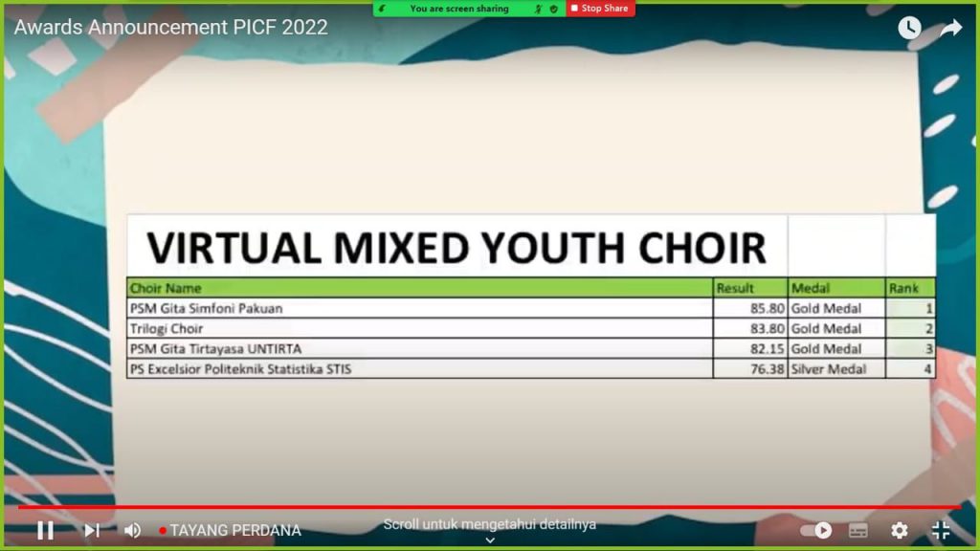This screenshot has width=980, height=551.
Task: Expand details with the scroll-down chevron
Action: click(490, 540)
